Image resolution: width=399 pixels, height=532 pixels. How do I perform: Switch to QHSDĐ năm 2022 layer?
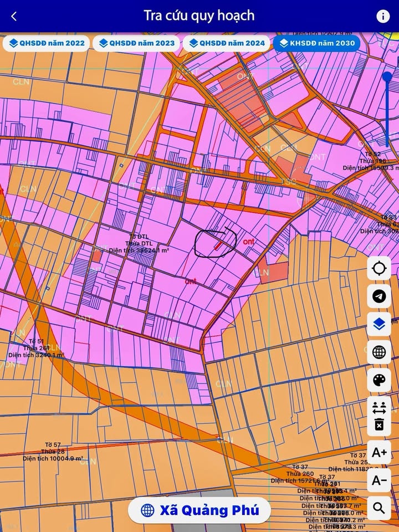pos(46,43)
